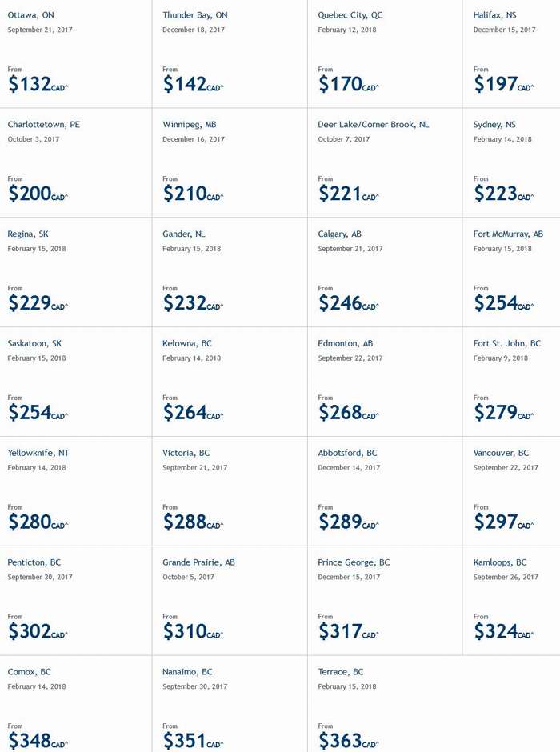The image size is (560, 752).
Task: Select the Gander, NL $232 fare
Action: click(194, 302)
